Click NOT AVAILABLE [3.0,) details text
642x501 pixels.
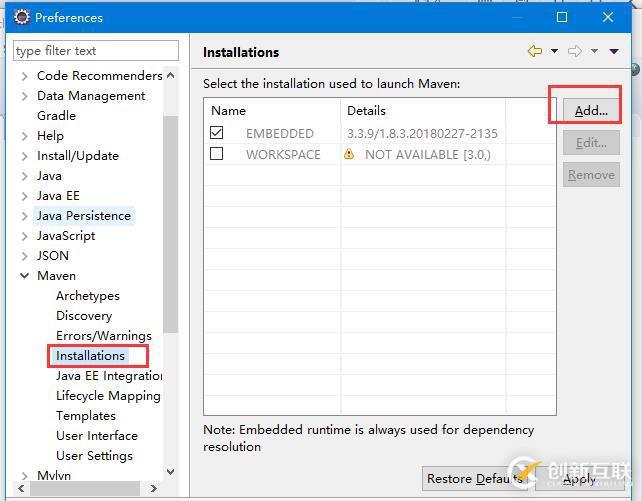pyautogui.click(x=427, y=154)
